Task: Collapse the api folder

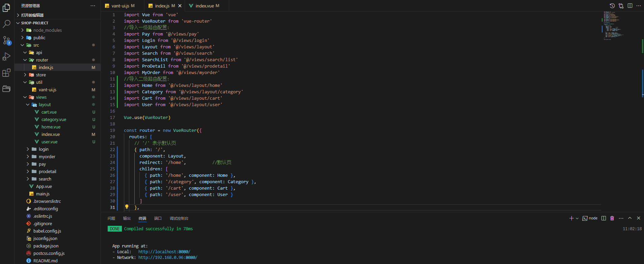Action: 58,53
